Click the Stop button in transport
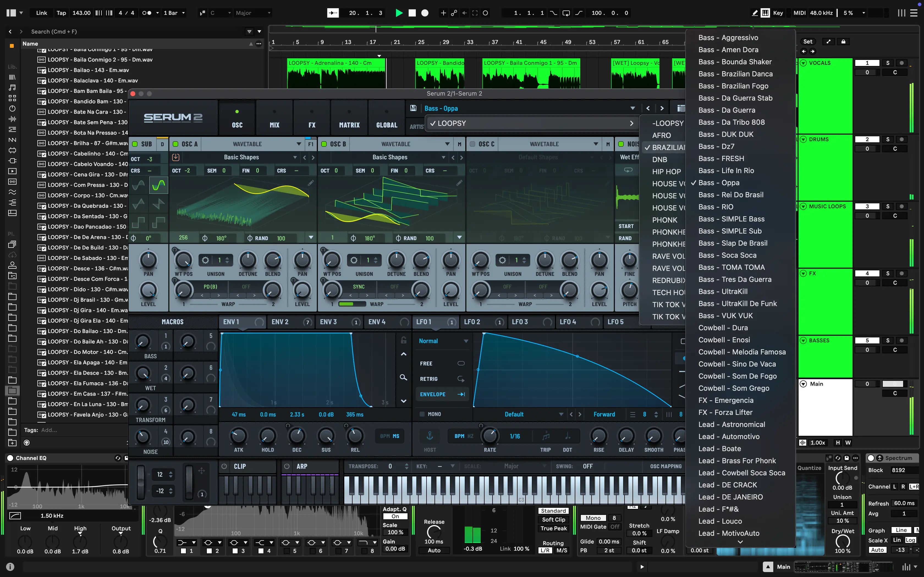924x577 pixels. click(x=412, y=13)
